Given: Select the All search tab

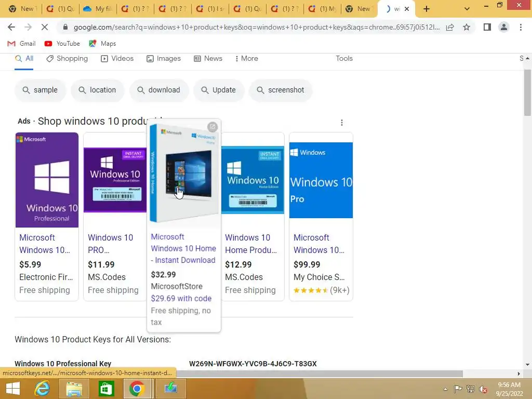Looking at the screenshot, I should tap(24, 59).
